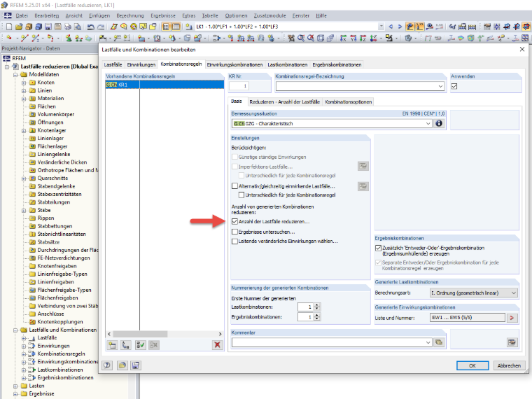The height and width of the screenshot is (399, 532).
Task: Create new combination rule icon below list
Action: click(112, 345)
